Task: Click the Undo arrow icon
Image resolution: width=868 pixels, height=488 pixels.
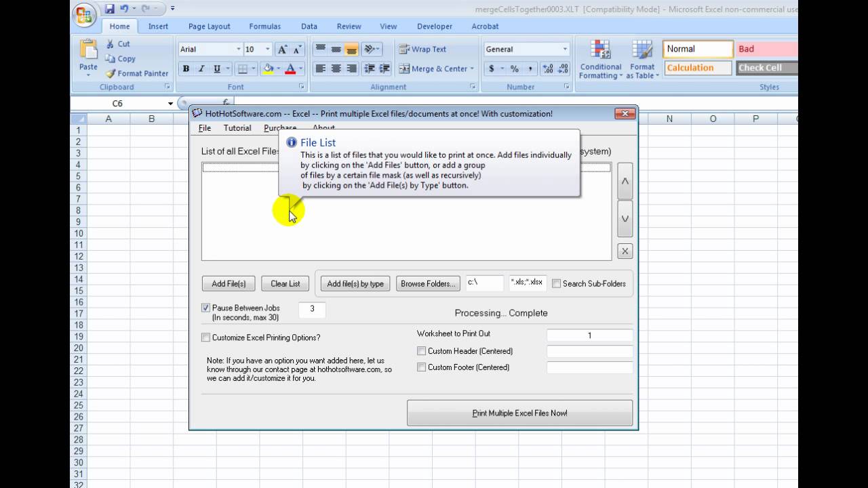Action: click(x=124, y=9)
